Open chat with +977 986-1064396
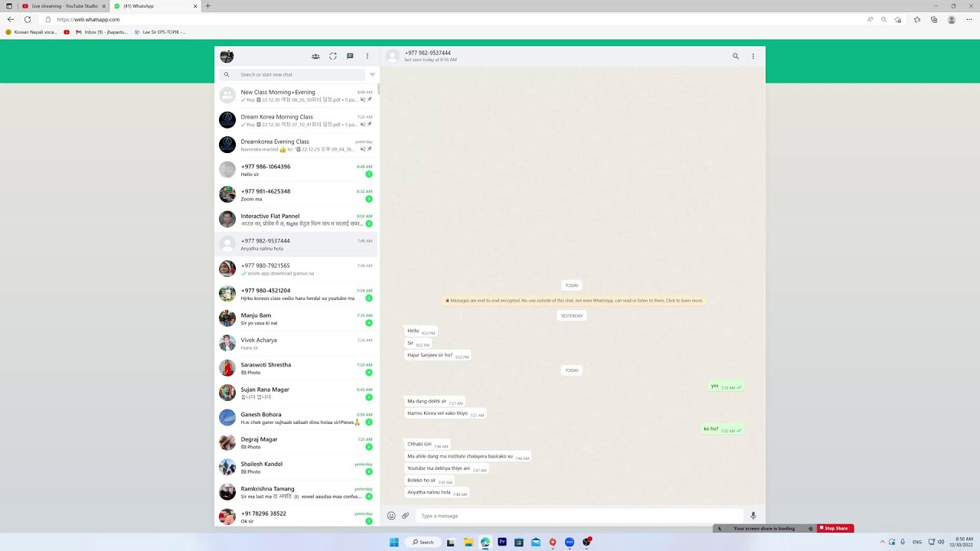Screen dimensions: 980x551 coord(296,170)
